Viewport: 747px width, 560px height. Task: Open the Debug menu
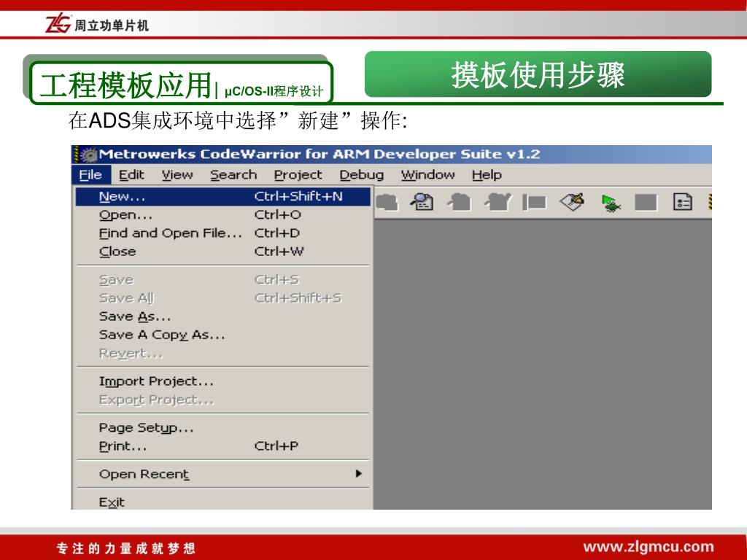click(x=362, y=175)
